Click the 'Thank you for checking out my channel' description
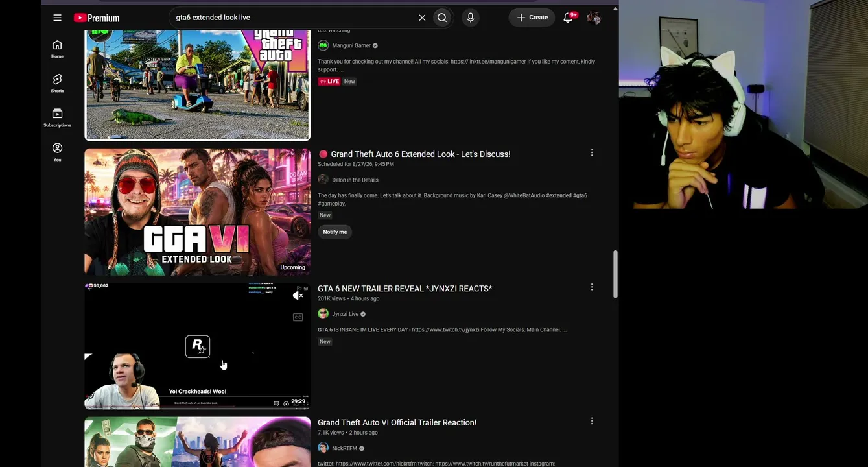 (456, 66)
